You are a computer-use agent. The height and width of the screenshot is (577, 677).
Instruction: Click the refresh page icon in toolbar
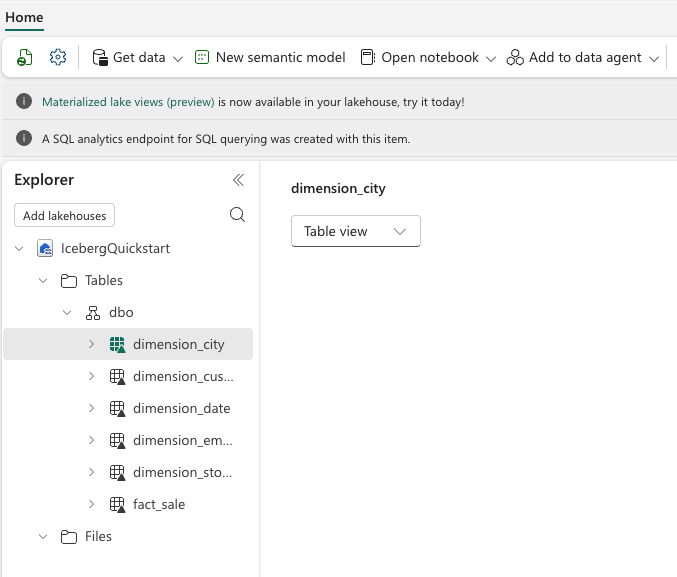[25, 58]
